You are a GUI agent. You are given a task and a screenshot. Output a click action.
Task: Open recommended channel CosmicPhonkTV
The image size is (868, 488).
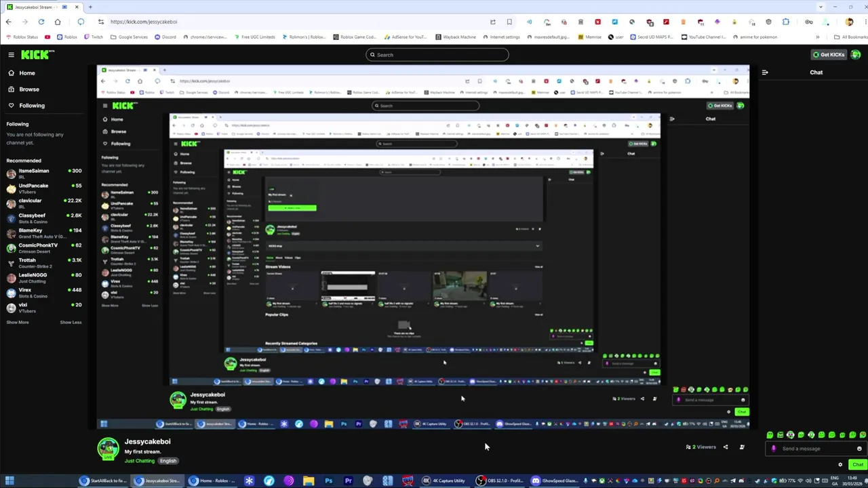(43, 248)
